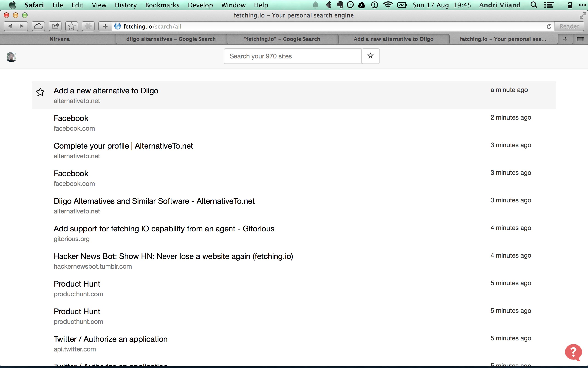Show all tabs overview icon
The image size is (588, 368).
[580, 39]
